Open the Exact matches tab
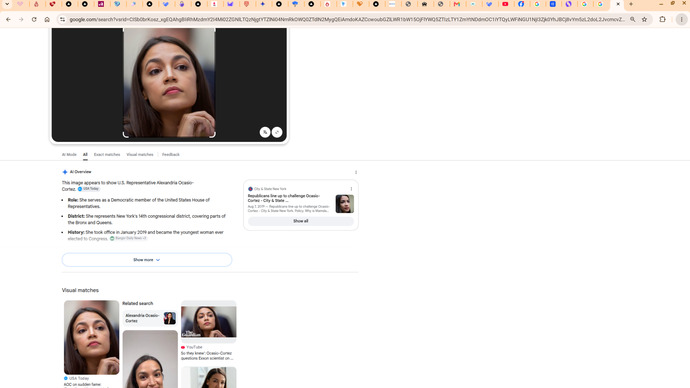690x388 pixels. tap(107, 154)
